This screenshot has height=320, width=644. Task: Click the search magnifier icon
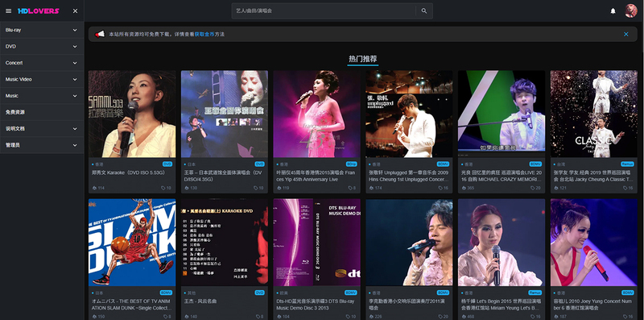(424, 11)
